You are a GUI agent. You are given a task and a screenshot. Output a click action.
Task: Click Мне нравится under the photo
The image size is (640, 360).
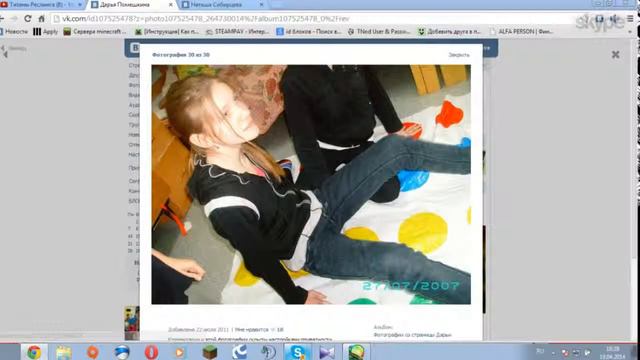pos(251,329)
